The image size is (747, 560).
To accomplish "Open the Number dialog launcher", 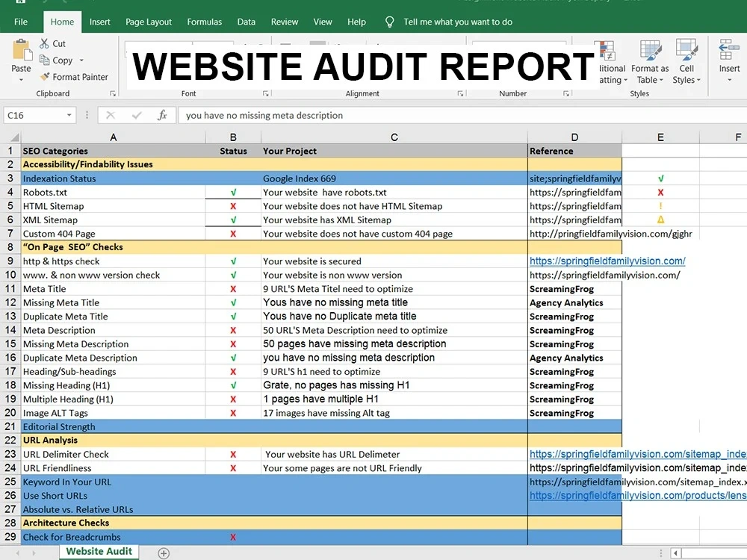I will pos(566,94).
